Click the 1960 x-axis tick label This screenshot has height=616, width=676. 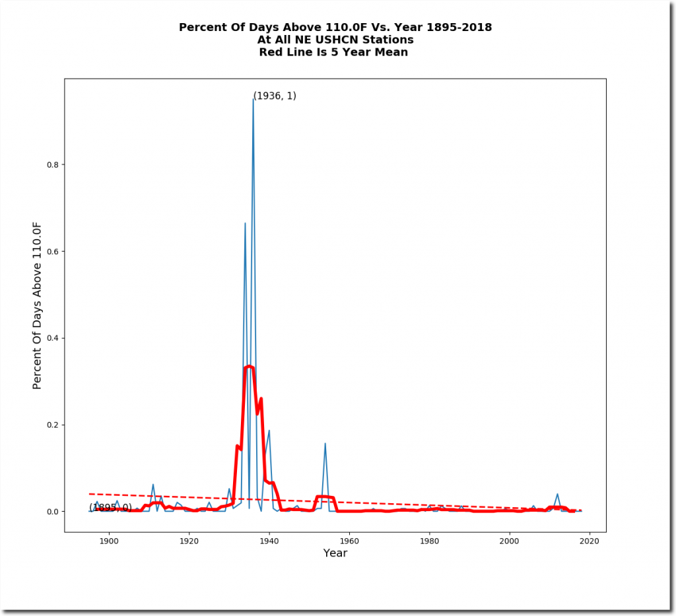tap(349, 541)
